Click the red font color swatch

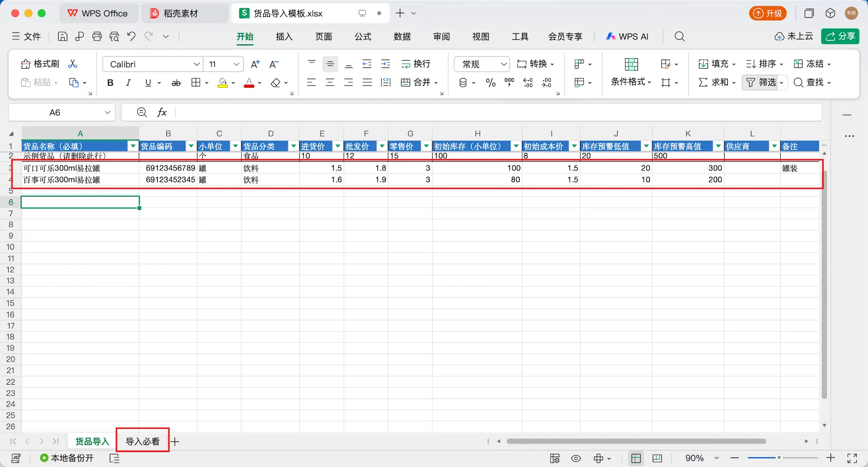coord(249,83)
